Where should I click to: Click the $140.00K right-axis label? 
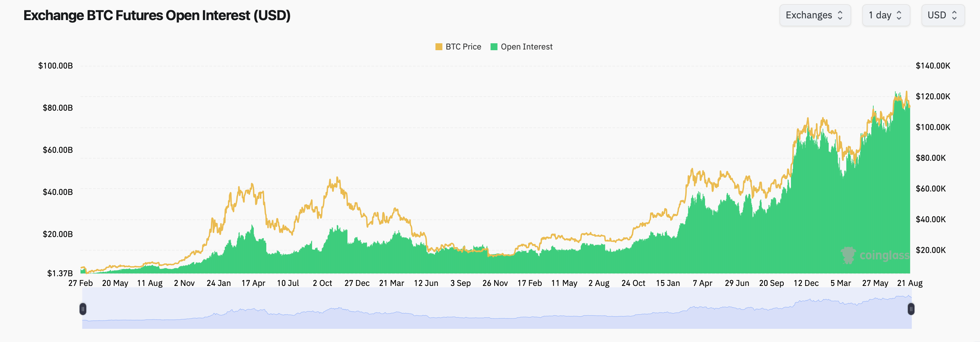click(933, 65)
